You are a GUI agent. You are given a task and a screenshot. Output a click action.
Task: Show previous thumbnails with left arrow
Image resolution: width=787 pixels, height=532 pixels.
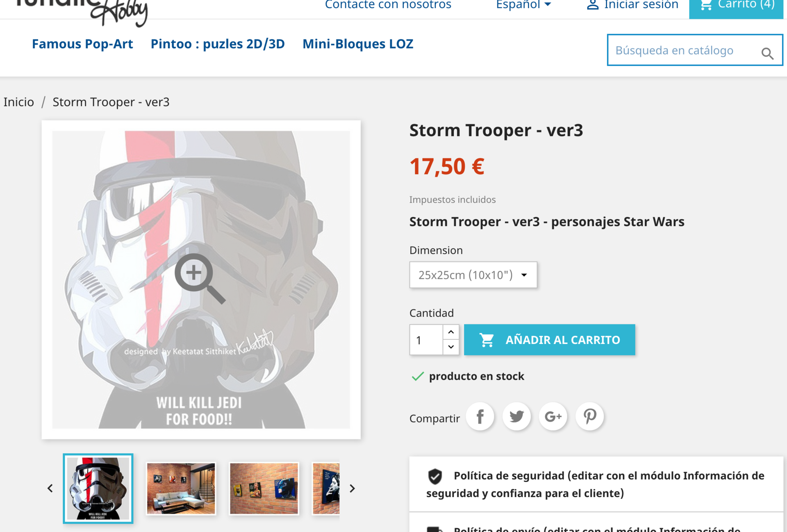point(50,488)
